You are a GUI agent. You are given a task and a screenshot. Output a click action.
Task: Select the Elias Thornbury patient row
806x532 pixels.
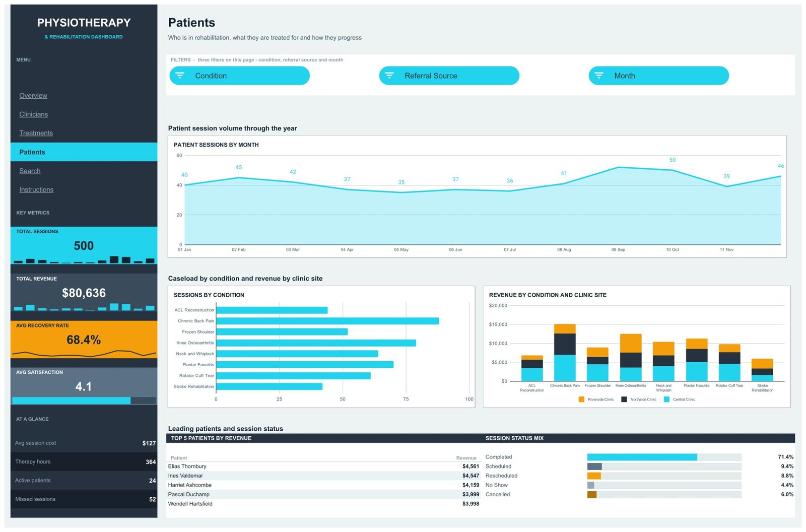pyautogui.click(x=323, y=467)
